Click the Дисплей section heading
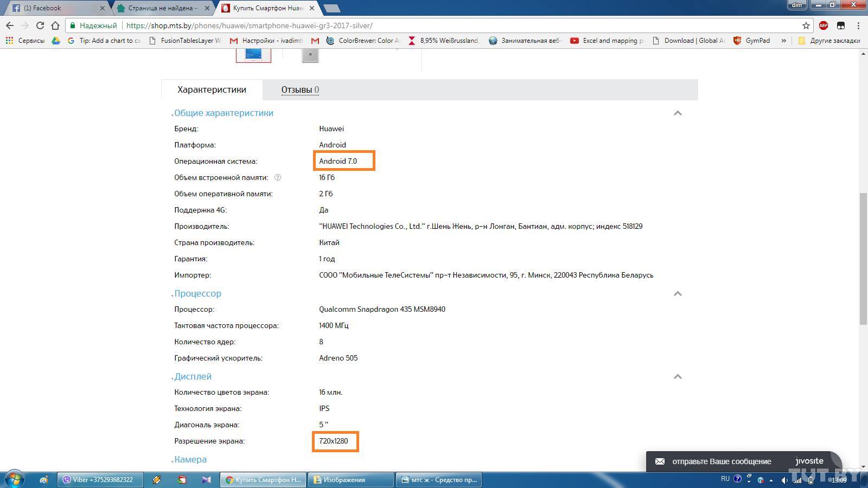Viewport: 868px width, 488px height. 193,377
